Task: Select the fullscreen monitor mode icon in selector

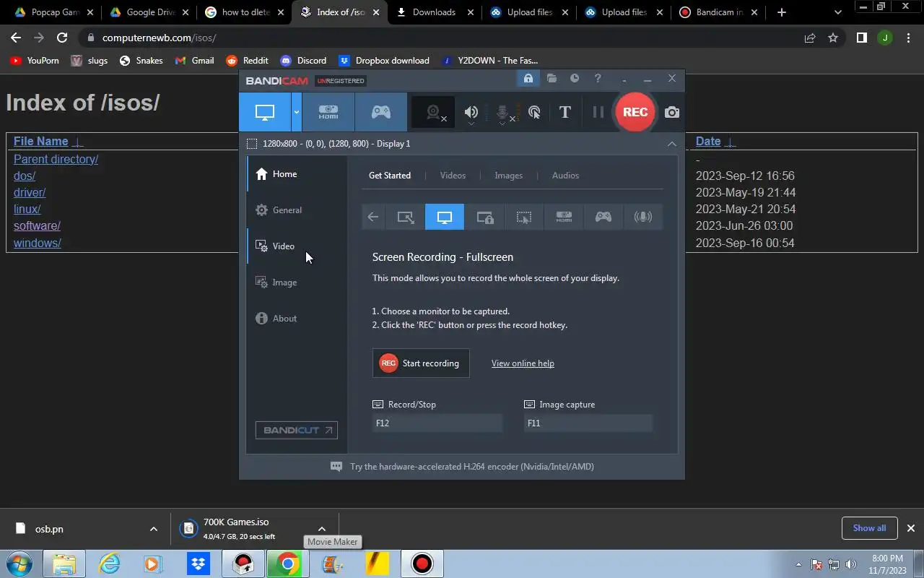Action: pos(445,217)
